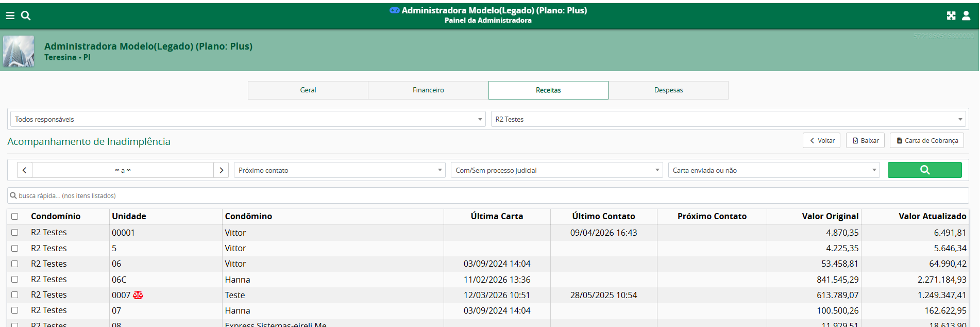Click the magnifier search icon in header
Viewport: 980px width, 327px height.
point(26,15)
